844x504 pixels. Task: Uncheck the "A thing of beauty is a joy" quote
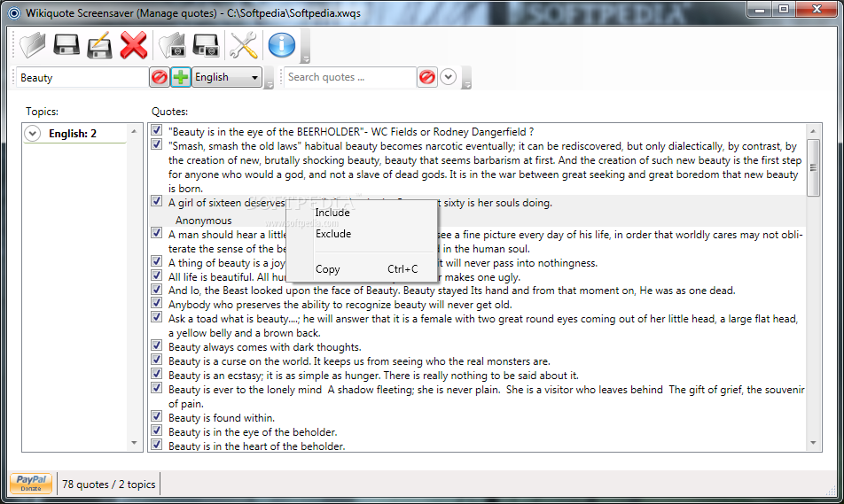[157, 261]
